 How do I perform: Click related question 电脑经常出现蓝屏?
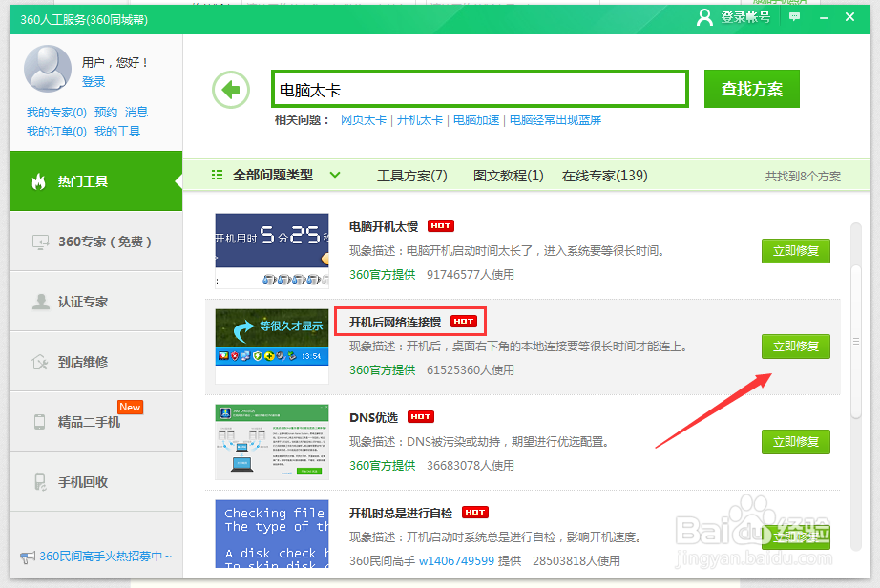(x=555, y=120)
